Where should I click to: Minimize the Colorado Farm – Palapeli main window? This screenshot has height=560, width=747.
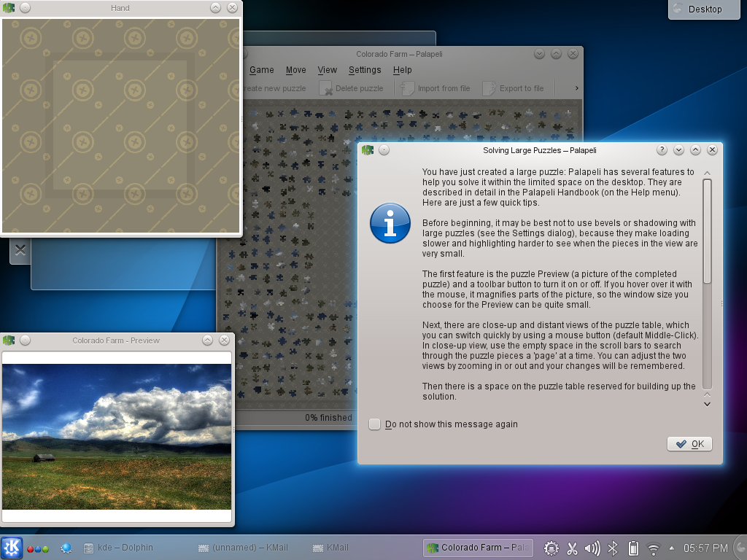coord(539,54)
